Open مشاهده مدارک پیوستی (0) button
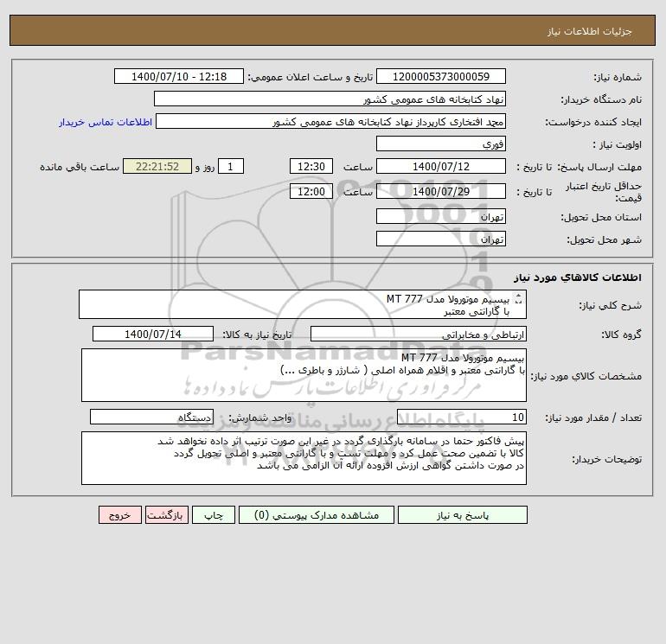666x644 pixels. coord(317,515)
